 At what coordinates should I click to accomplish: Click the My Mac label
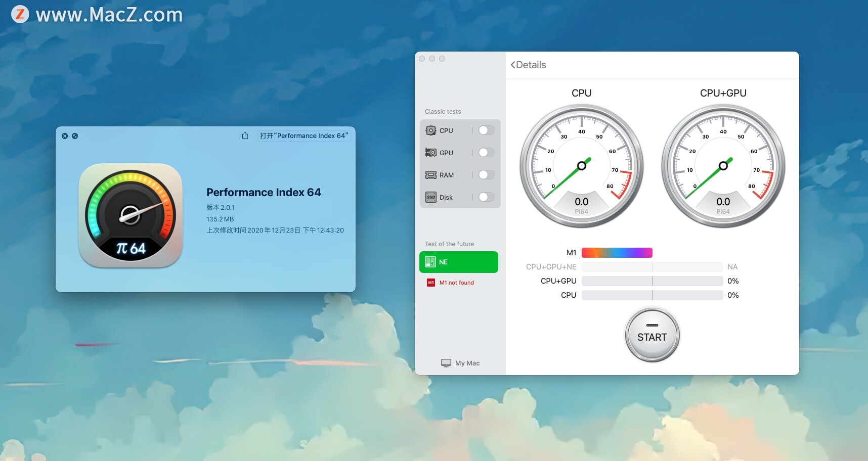point(467,363)
